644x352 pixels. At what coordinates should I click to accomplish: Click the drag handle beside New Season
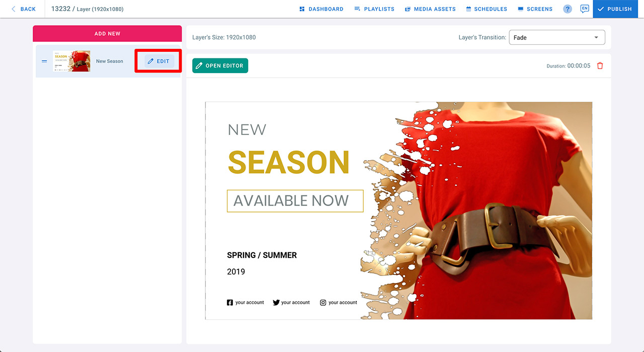pos(44,61)
